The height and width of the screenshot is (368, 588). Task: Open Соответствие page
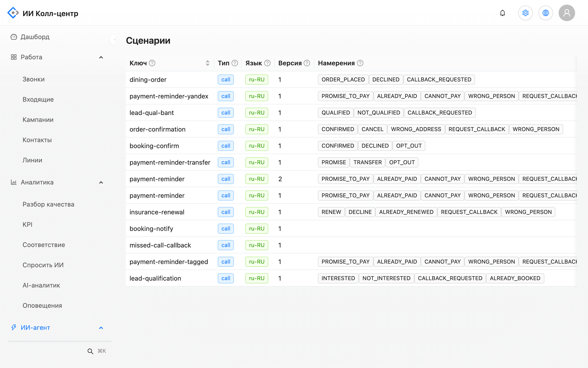coord(44,244)
